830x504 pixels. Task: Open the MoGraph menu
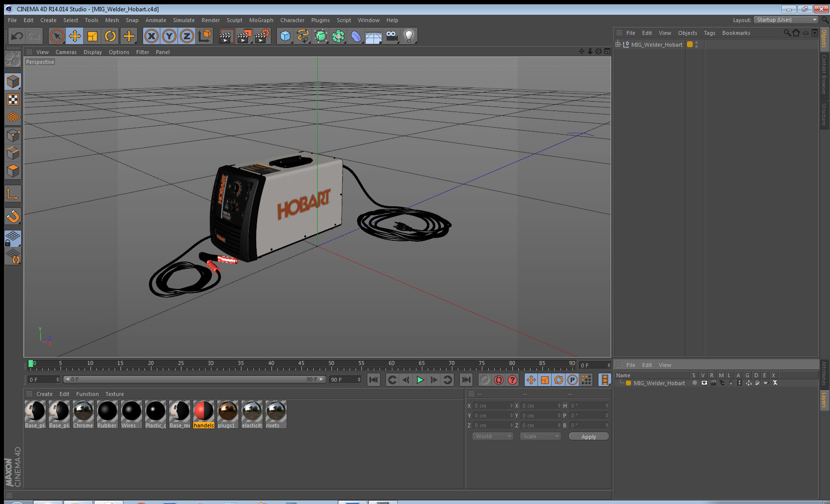261,20
